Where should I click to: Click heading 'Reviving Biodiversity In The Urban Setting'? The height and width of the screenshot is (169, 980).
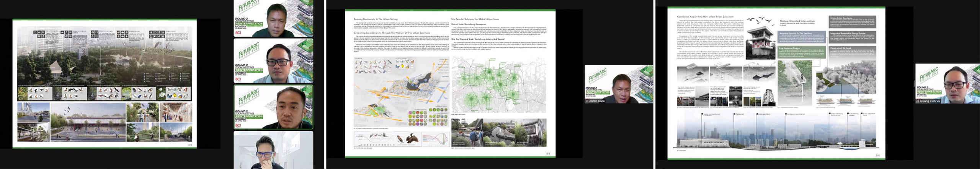(x=376, y=19)
